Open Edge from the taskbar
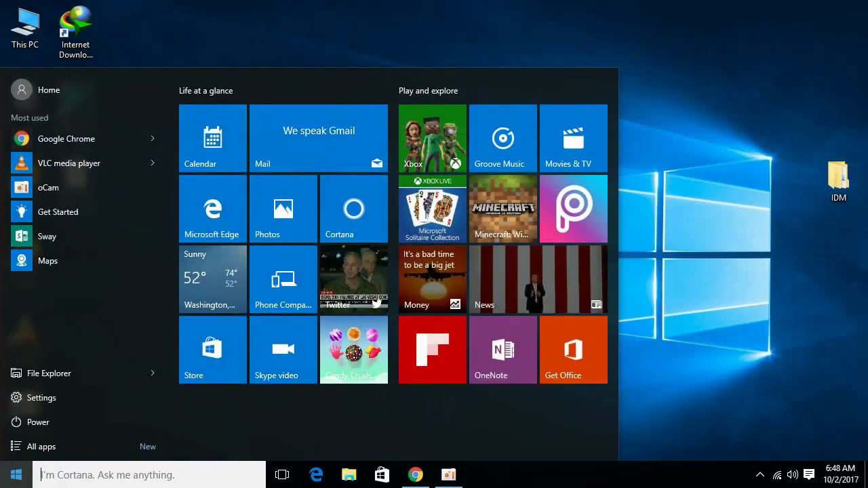Viewport: 868px width, 488px height. (x=316, y=474)
